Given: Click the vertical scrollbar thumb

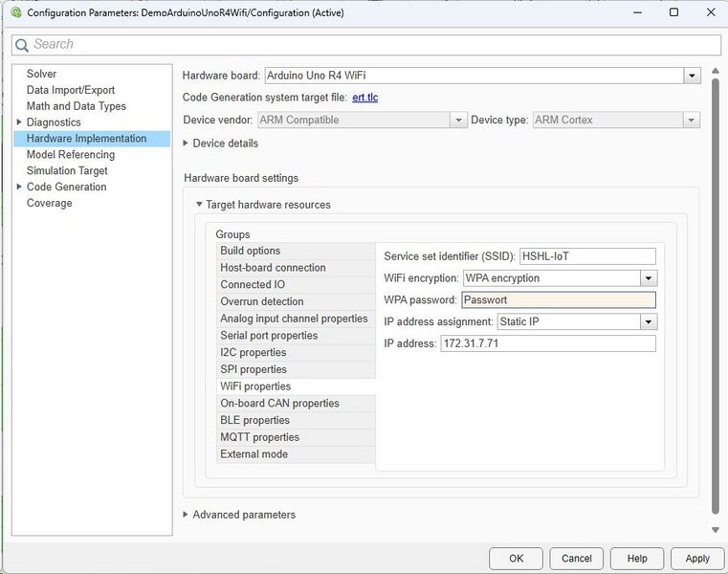Looking at the screenshot, I should coord(716,297).
